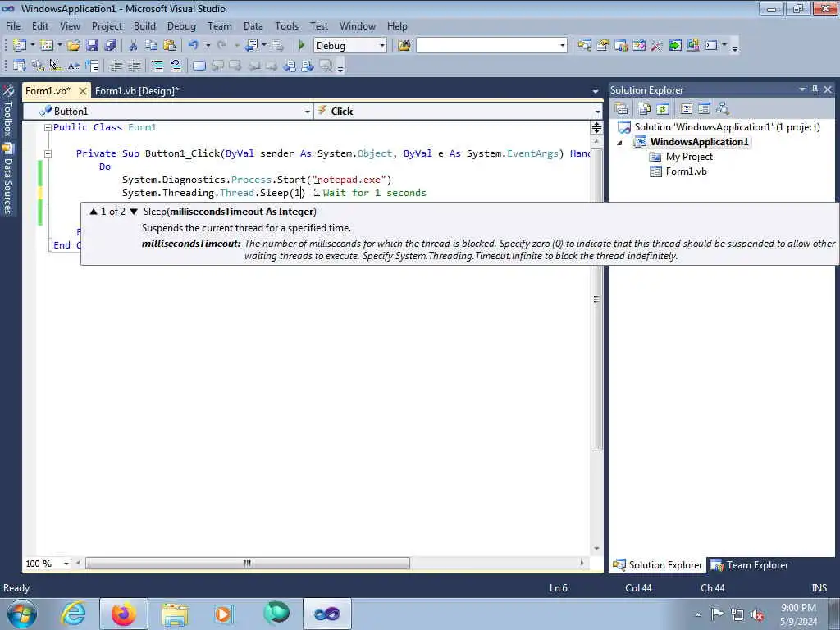Viewport: 840px width, 630px height.
Task: Open the File menu
Action: pos(13,25)
